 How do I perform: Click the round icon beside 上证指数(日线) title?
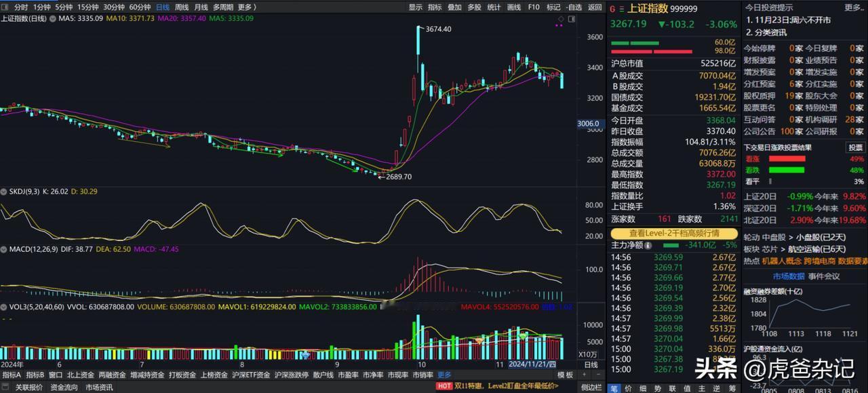52,18
